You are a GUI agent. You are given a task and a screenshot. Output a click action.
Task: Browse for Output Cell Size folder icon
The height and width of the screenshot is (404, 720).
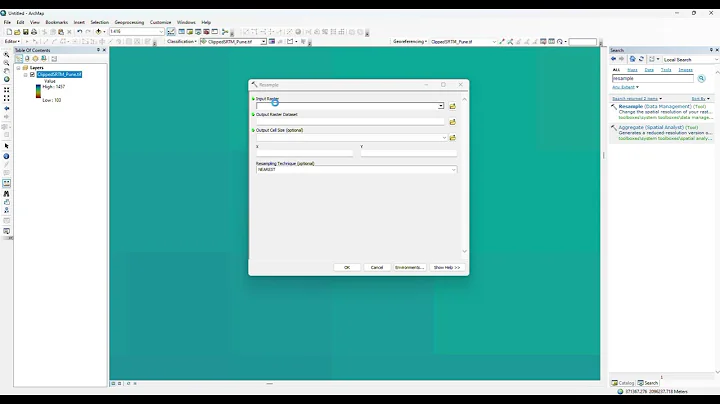[453, 138]
